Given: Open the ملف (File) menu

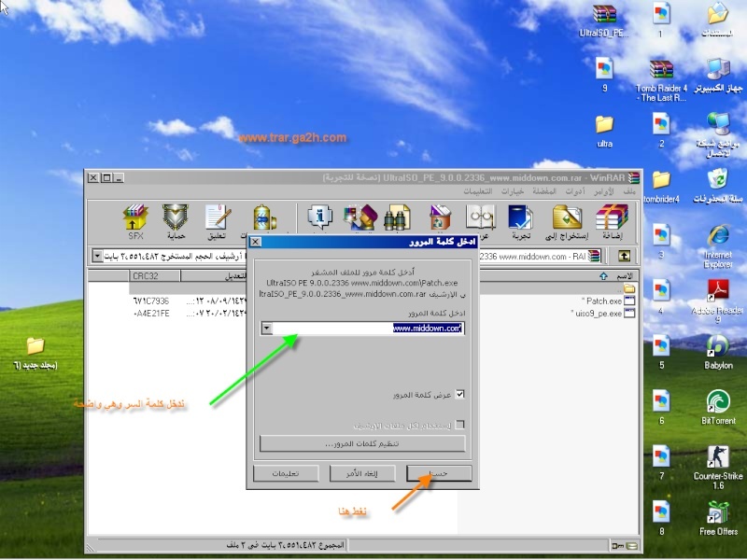Looking at the screenshot, I should (629, 191).
